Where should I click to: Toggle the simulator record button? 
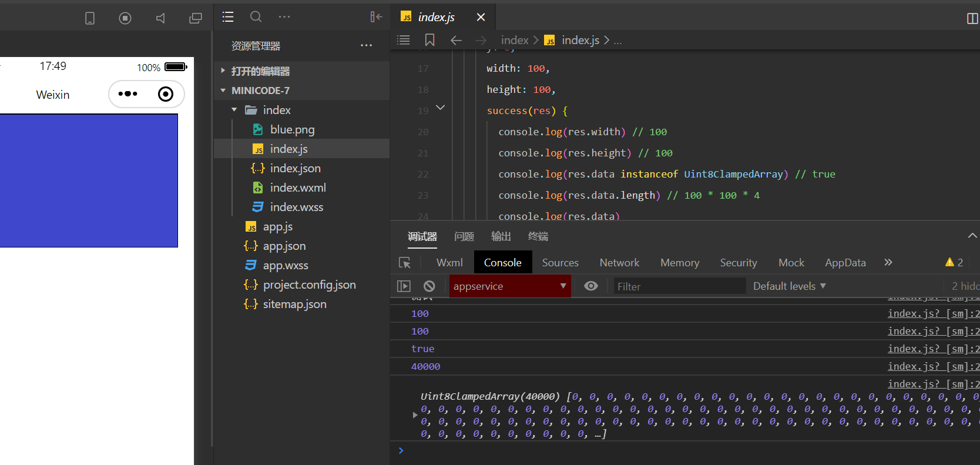click(x=125, y=18)
